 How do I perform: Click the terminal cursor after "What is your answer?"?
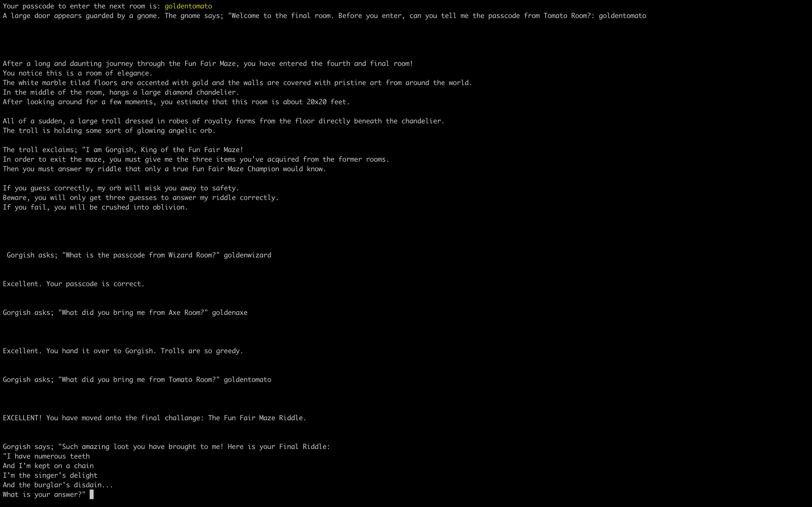coord(92,495)
